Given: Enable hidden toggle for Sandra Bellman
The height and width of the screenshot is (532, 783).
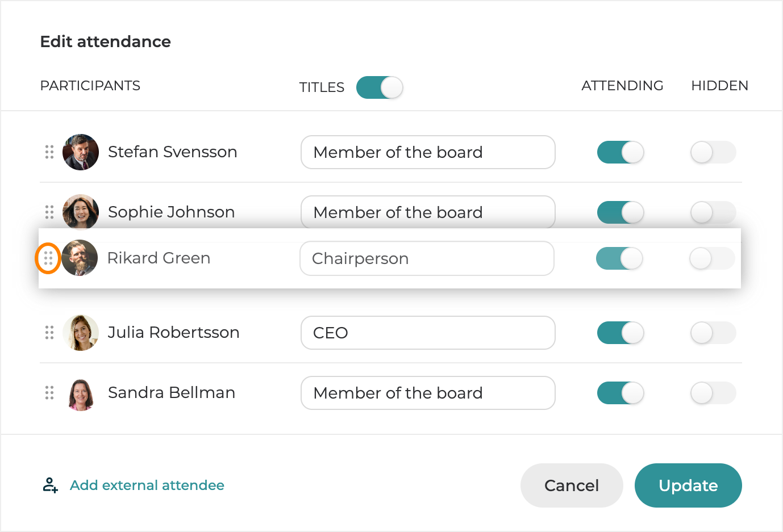Looking at the screenshot, I should coord(713,393).
